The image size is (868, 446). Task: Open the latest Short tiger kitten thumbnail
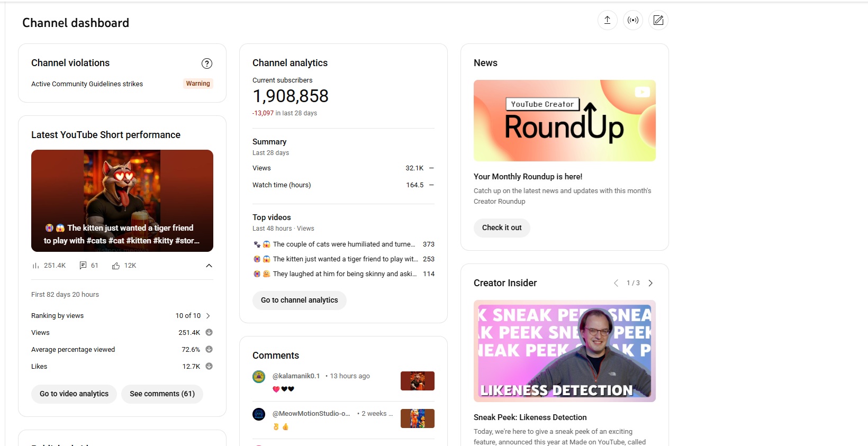point(122,201)
